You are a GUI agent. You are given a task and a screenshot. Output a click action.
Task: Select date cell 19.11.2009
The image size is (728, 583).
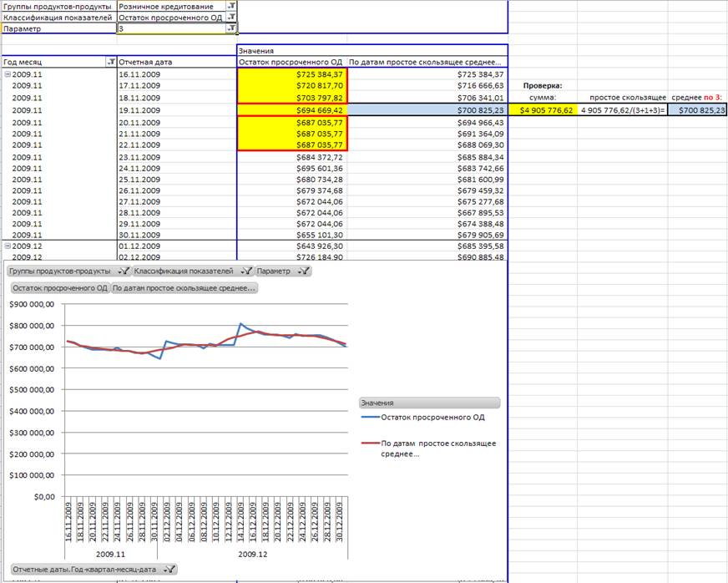pyautogui.click(x=176, y=110)
